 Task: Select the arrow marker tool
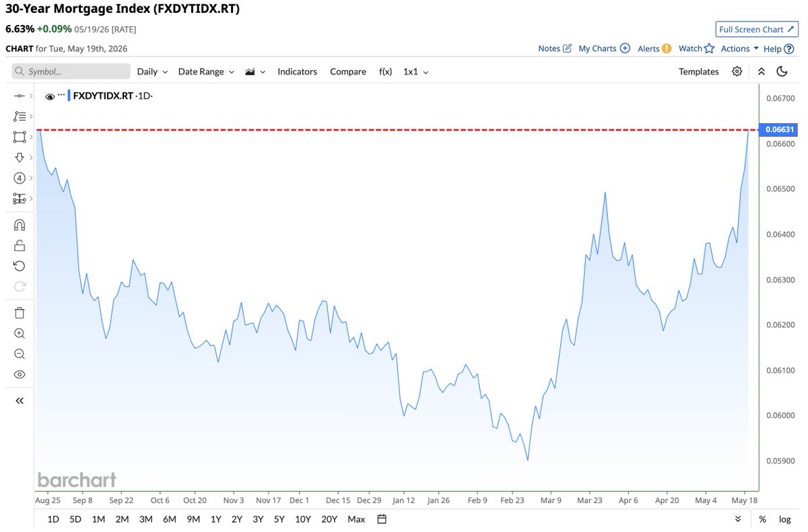[19, 158]
